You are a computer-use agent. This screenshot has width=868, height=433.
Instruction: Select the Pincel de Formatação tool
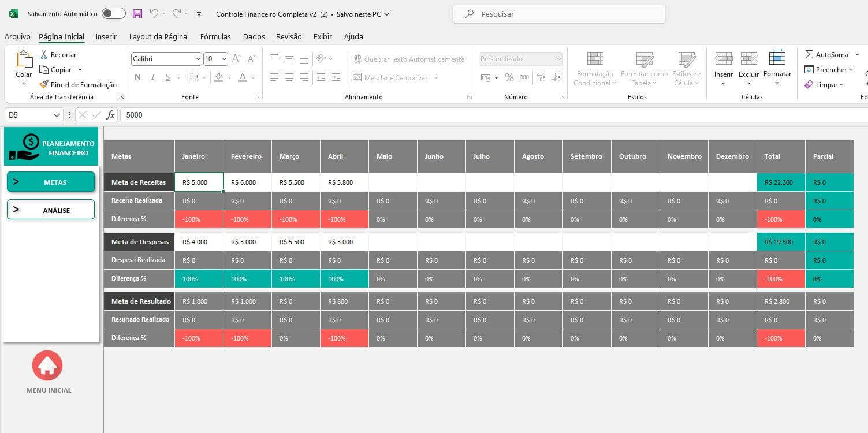coord(45,84)
